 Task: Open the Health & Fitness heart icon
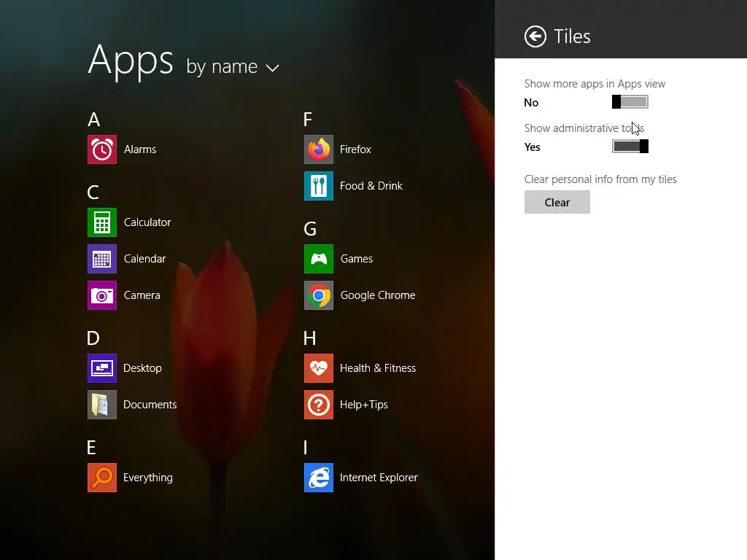[x=319, y=368]
